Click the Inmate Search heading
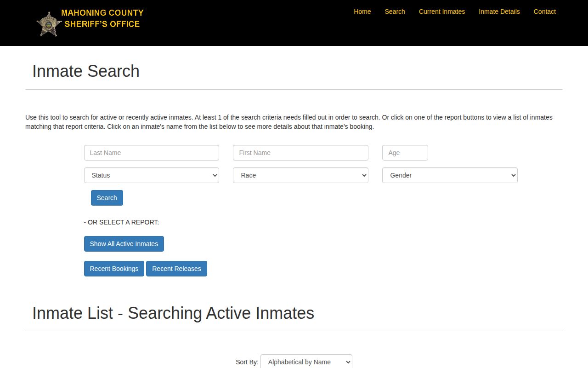The height and width of the screenshot is (368, 588). [86, 71]
